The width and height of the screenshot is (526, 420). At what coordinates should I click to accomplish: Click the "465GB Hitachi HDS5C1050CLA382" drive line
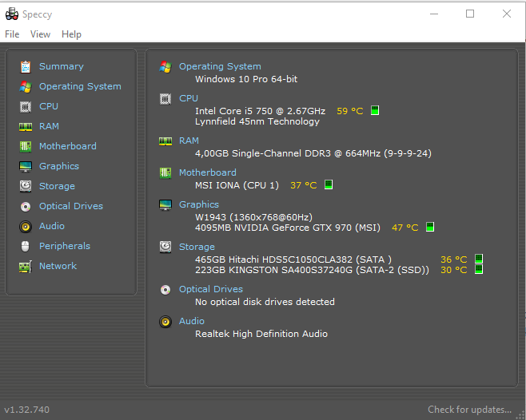[293, 260]
